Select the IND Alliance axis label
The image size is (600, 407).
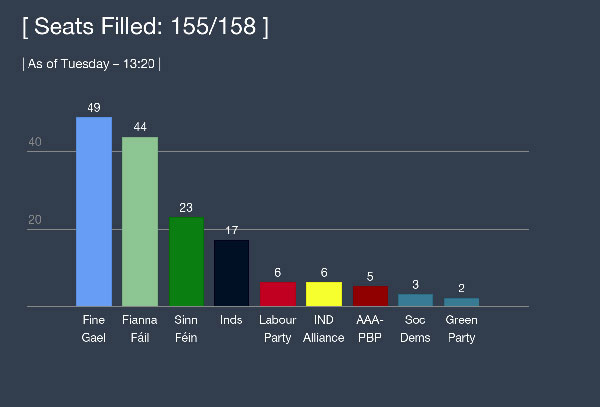pyautogui.click(x=323, y=329)
